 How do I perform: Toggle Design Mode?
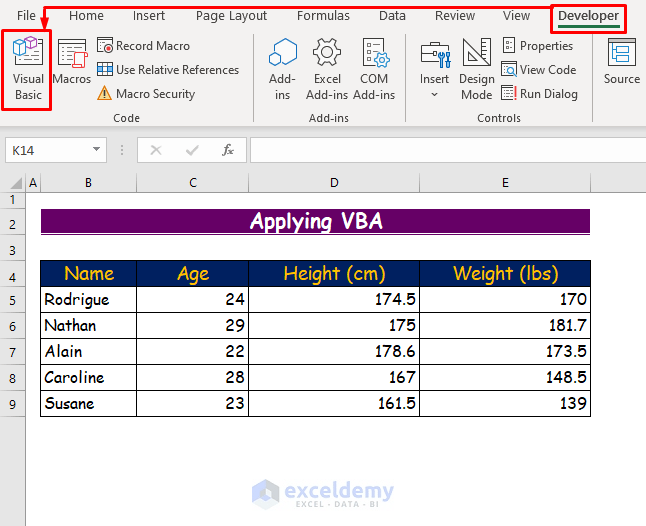point(477,69)
